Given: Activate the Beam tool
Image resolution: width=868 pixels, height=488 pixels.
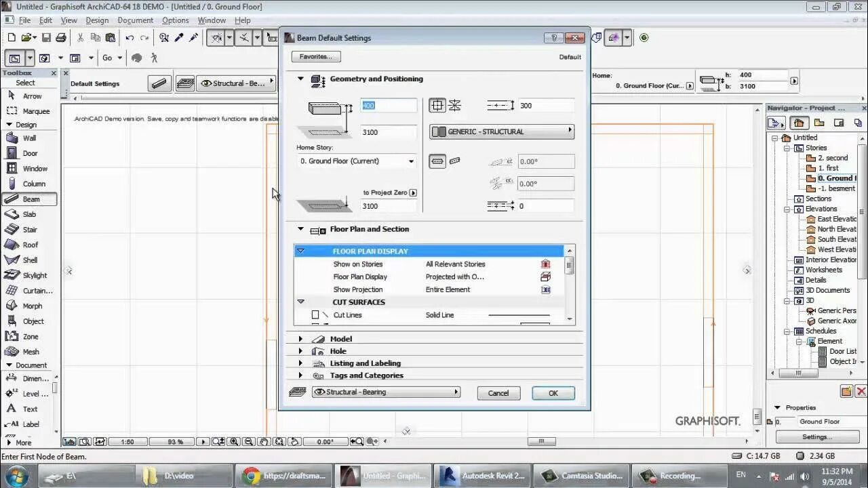Looking at the screenshot, I should tap(28, 199).
